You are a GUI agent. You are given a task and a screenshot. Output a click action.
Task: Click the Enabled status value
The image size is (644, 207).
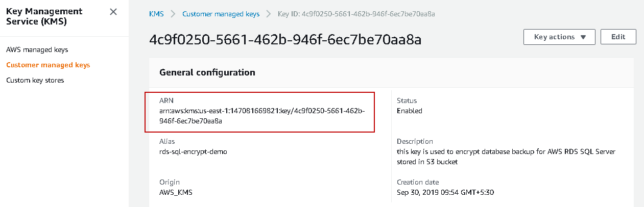(x=410, y=111)
